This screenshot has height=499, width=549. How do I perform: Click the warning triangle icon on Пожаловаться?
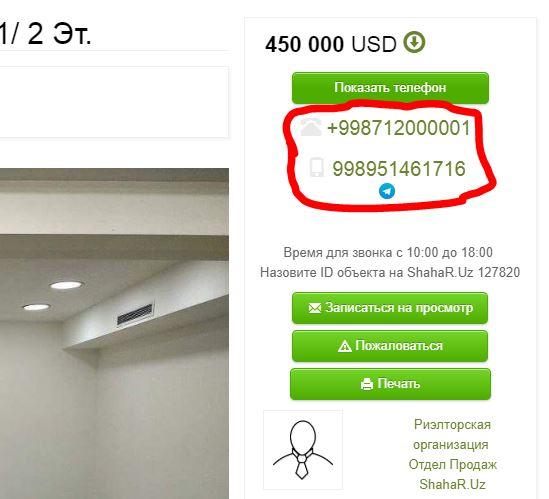(x=345, y=346)
